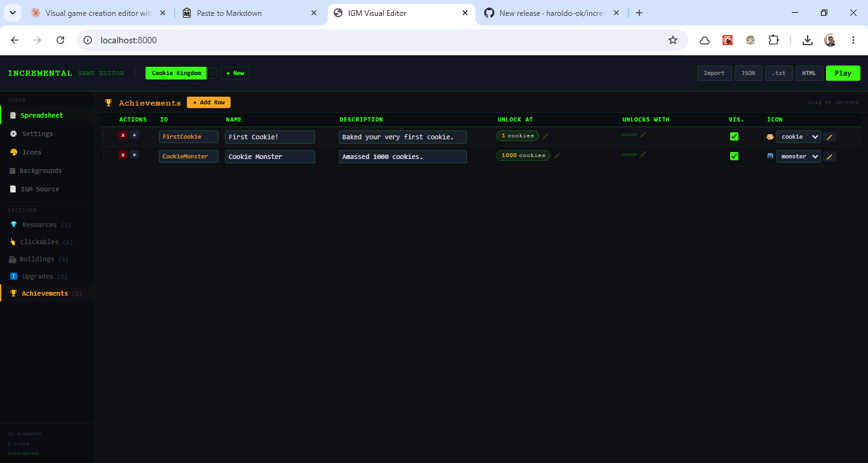Open the cloud extension icon in the toolbar
Viewport: 868px width, 463px height.
(x=705, y=40)
